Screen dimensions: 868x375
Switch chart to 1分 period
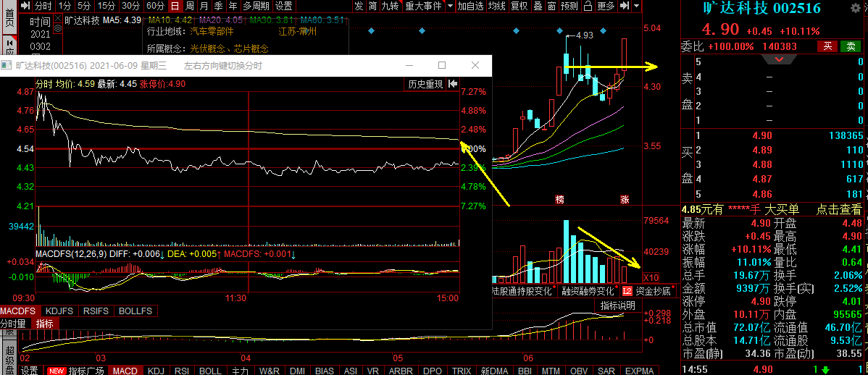(64, 6)
